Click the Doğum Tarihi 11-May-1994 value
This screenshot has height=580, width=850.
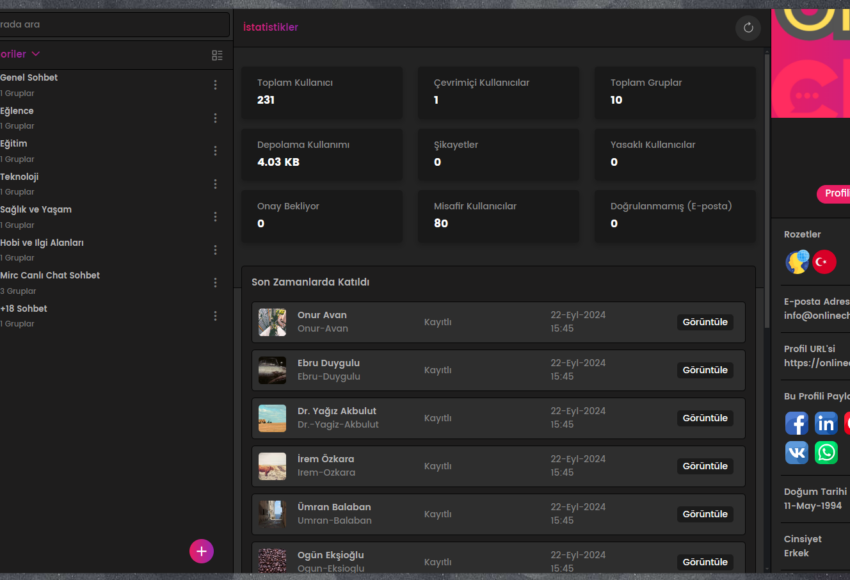coord(813,506)
